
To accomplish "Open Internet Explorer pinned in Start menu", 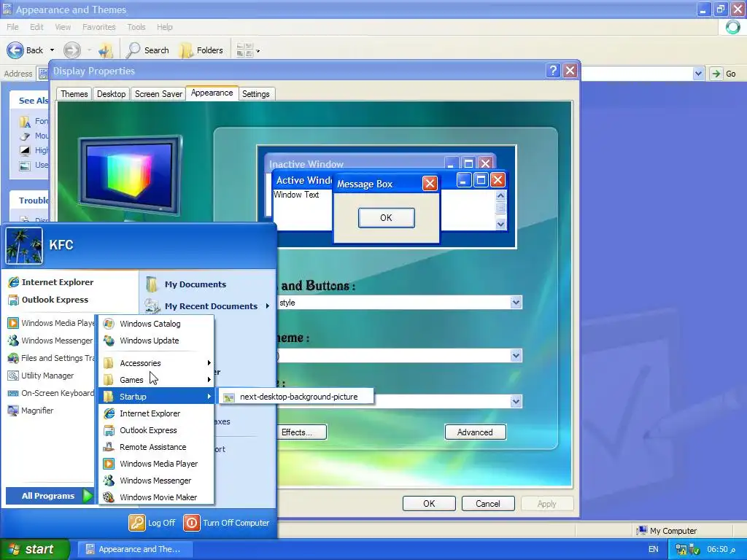I will 50,282.
